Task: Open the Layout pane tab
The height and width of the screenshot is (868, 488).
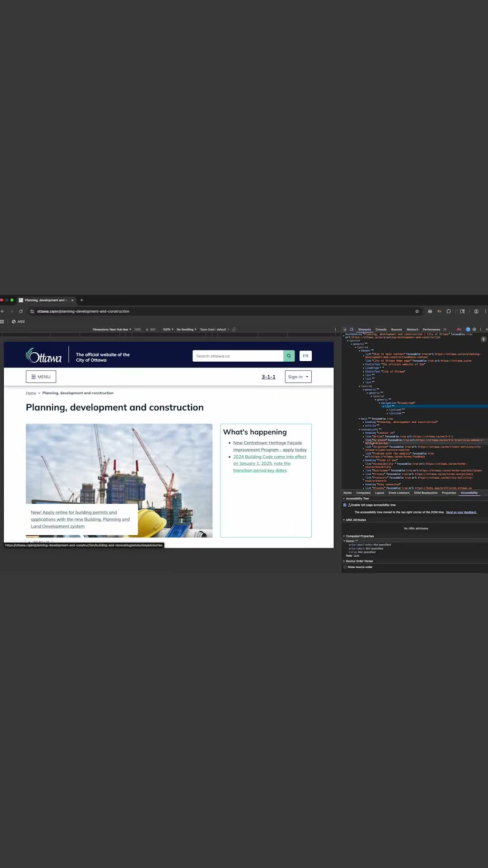Action: pos(380,493)
